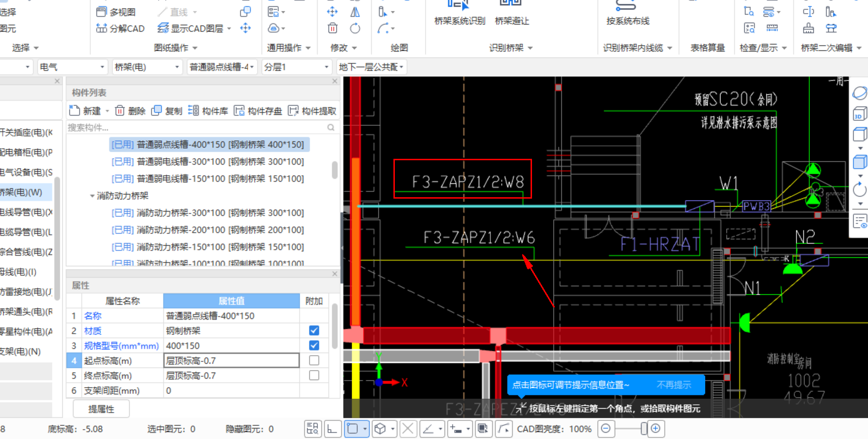Select 消防动力桥架-150*100 component

tap(208, 247)
